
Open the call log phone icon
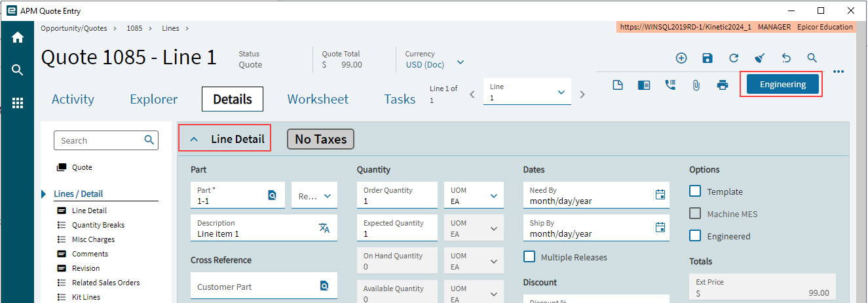670,85
